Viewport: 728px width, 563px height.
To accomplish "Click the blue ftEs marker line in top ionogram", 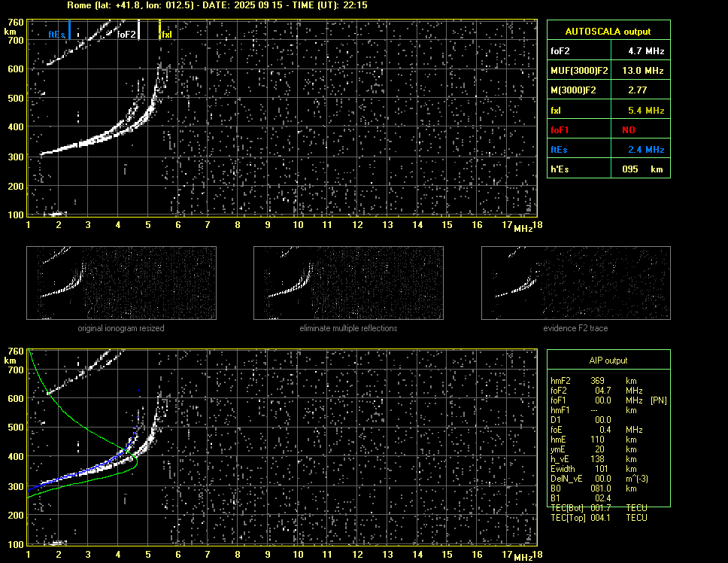I will (x=69, y=29).
